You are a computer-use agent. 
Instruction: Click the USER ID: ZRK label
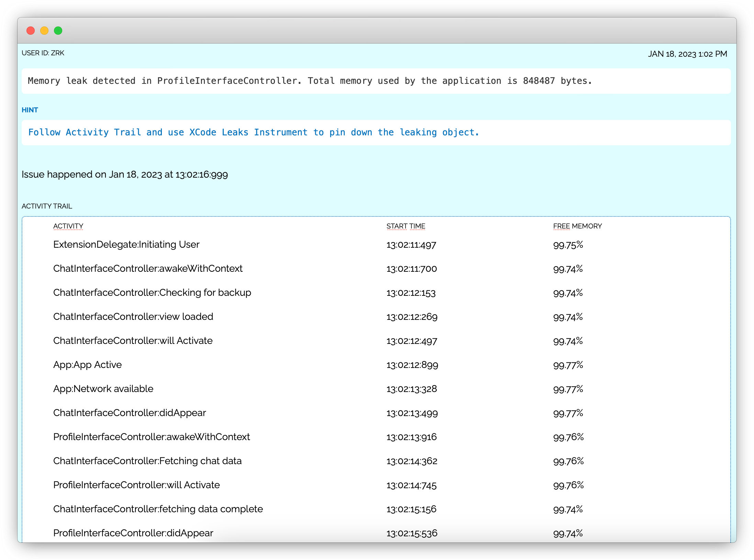click(x=43, y=53)
